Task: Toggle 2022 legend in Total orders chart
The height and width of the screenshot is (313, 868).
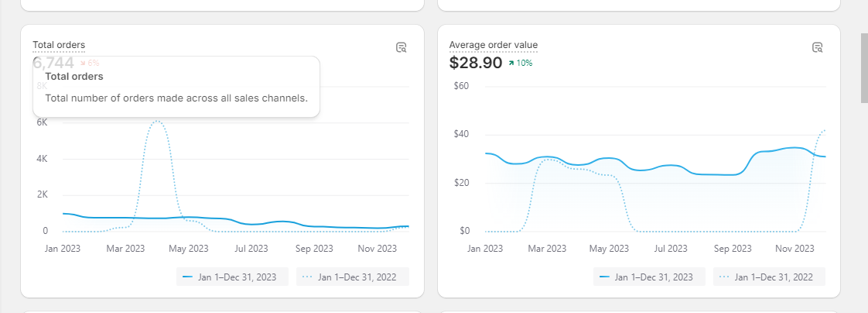Action: (x=353, y=277)
